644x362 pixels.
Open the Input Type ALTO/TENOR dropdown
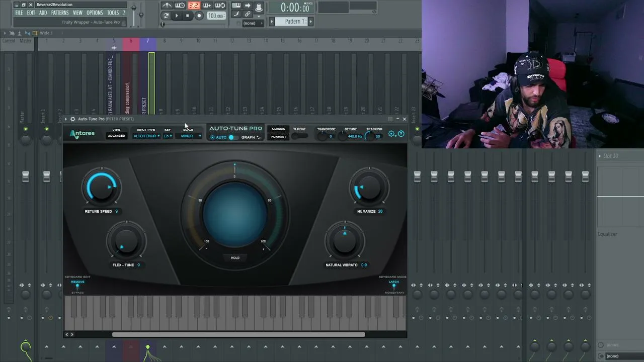[146, 136]
